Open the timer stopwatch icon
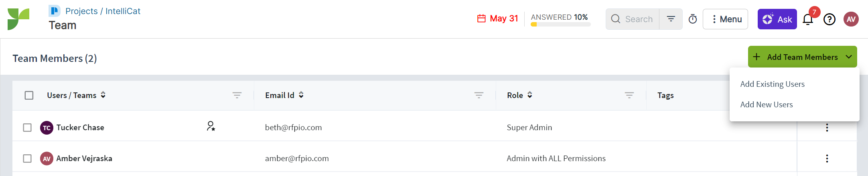 pyautogui.click(x=693, y=19)
